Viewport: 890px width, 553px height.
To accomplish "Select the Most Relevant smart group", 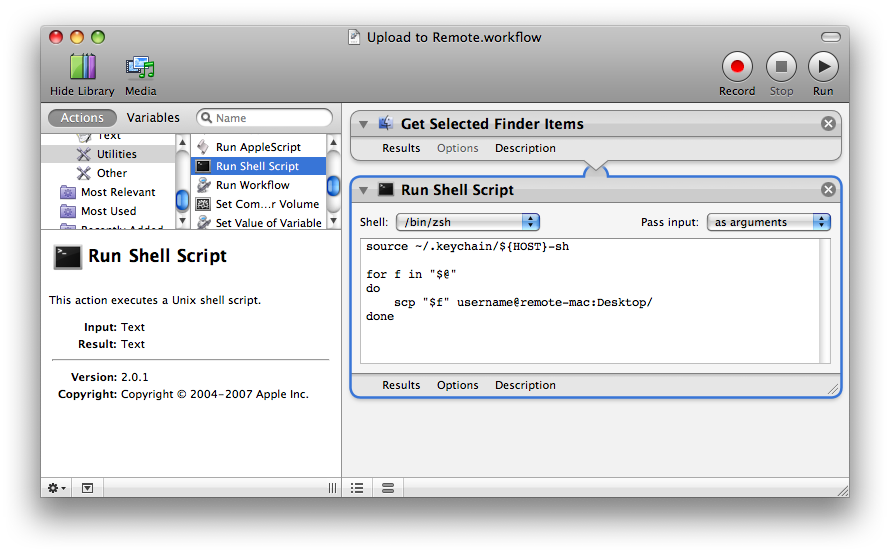I will [x=108, y=192].
